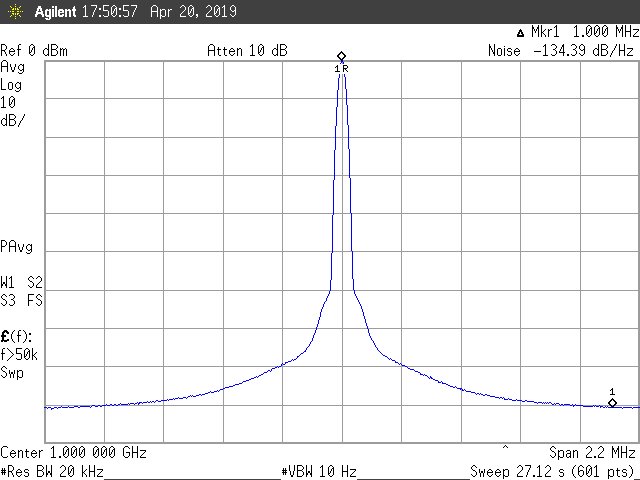Image resolution: width=640 pixels, height=480 pixels.
Task: Click the 'PAvg' power averaging label
Action: coord(16,247)
